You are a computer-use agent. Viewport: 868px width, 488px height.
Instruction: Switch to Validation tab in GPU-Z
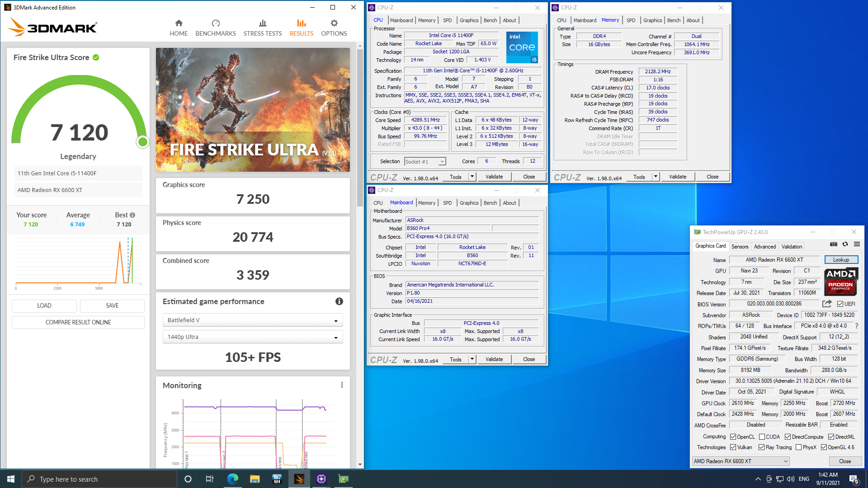792,247
